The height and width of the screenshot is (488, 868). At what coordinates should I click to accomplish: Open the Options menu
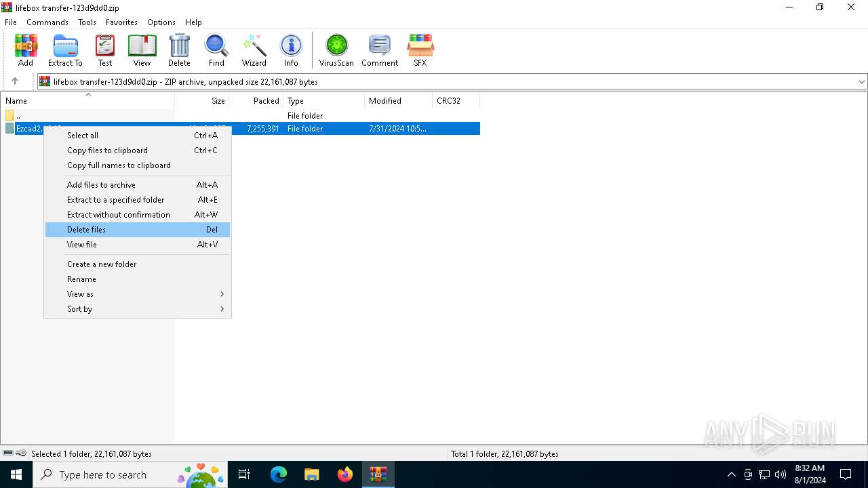[161, 22]
